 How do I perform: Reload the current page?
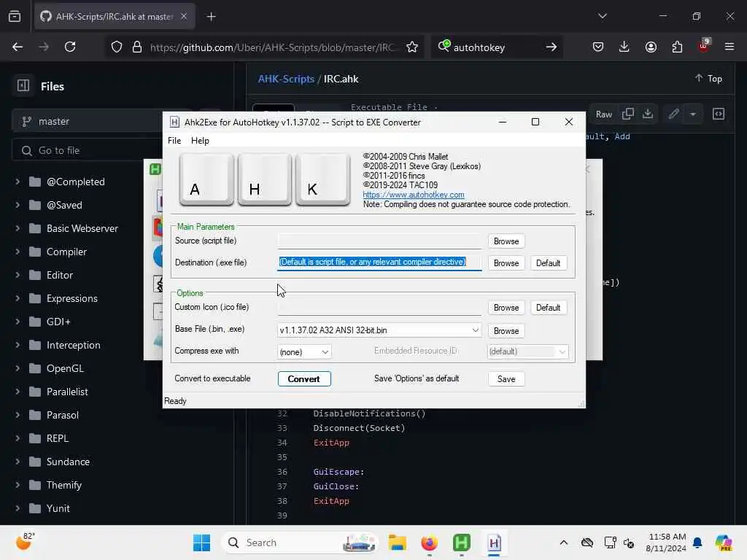[x=70, y=47]
